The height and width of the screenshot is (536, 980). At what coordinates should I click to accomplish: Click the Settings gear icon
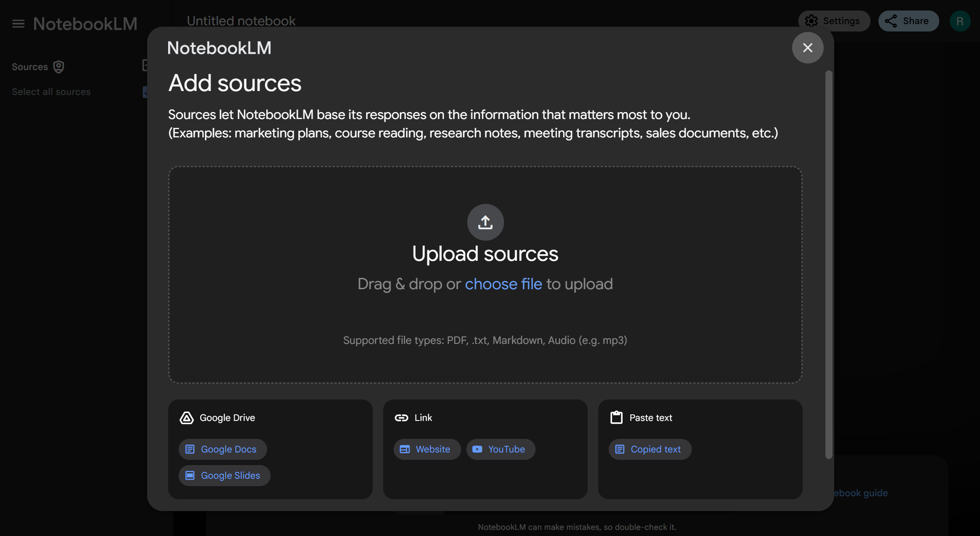(x=811, y=21)
